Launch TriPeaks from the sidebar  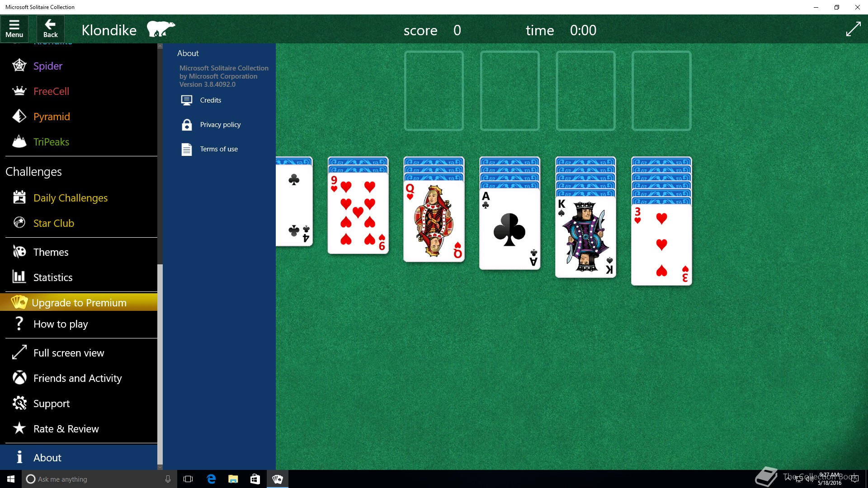coord(51,142)
